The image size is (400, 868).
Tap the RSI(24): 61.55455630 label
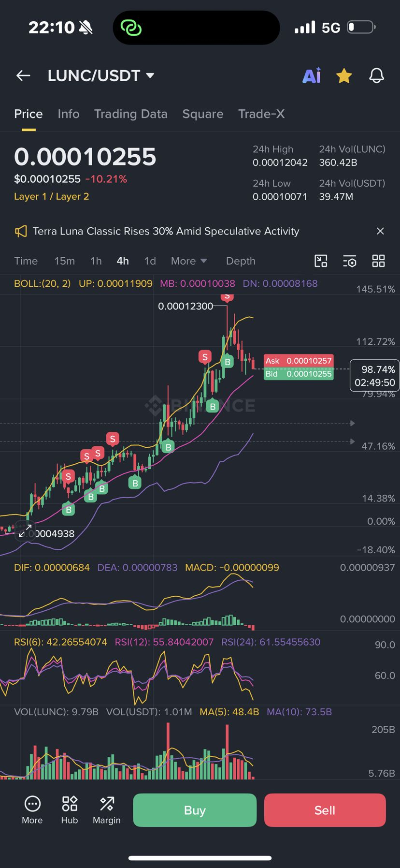click(271, 642)
